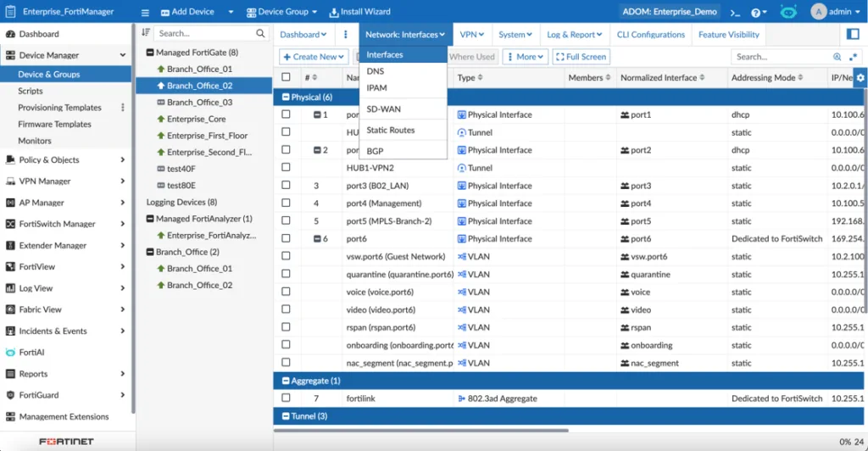Open the CLI Configurations tab
This screenshot has height=451, width=868.
point(650,35)
